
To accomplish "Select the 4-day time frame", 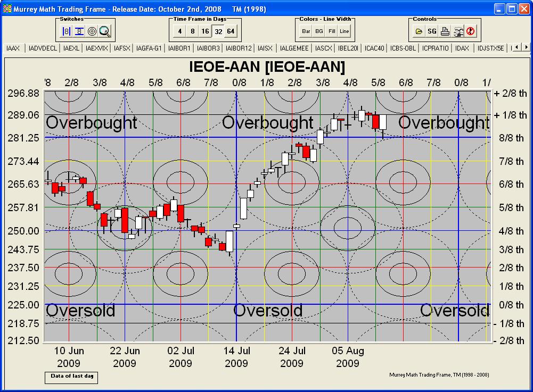I will coord(180,31).
